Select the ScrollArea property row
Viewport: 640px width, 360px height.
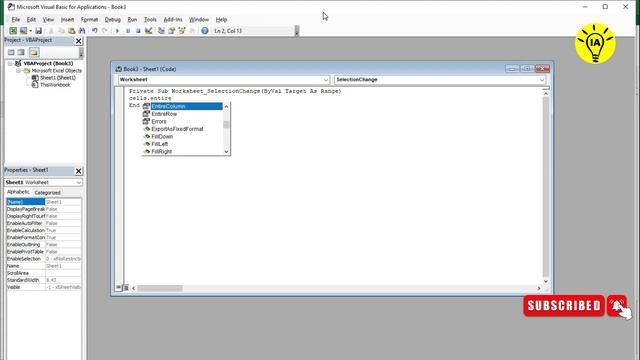pyautogui.click(x=44, y=273)
